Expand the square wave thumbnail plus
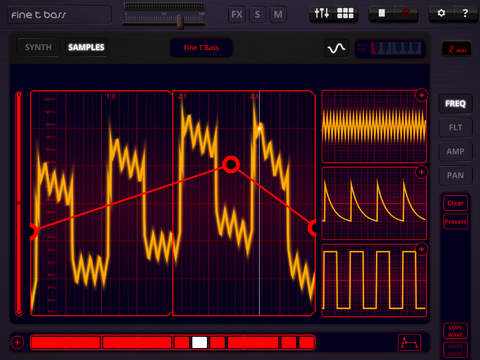480x360 pixels. pyautogui.click(x=421, y=249)
